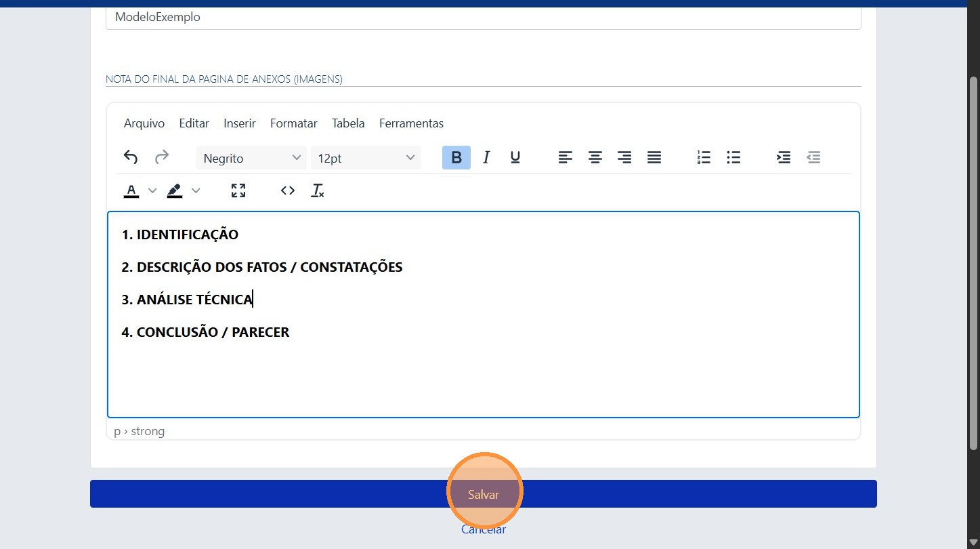The image size is (980, 549).
Task: Toggle bold formatting off
Action: pos(455,157)
